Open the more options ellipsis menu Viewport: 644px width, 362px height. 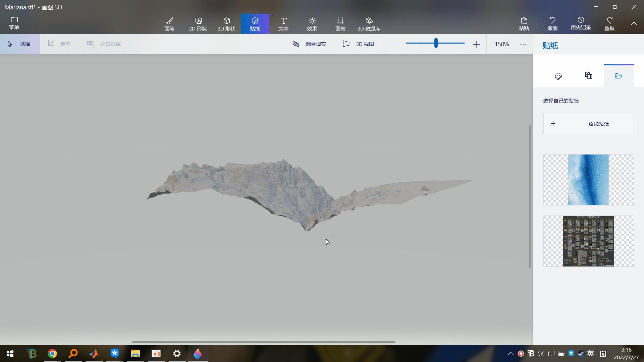tap(523, 44)
